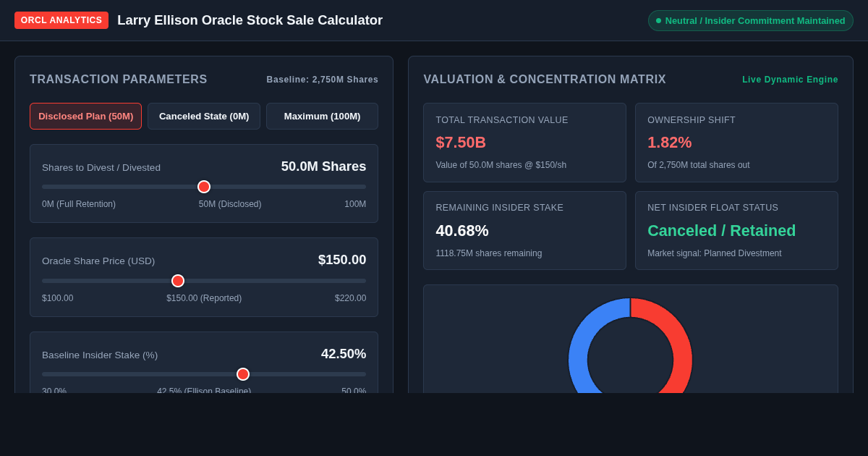This screenshot has height=456, width=868.
Task: Click the Valuation & Concentration Matrix heading
Action: tap(545, 80)
